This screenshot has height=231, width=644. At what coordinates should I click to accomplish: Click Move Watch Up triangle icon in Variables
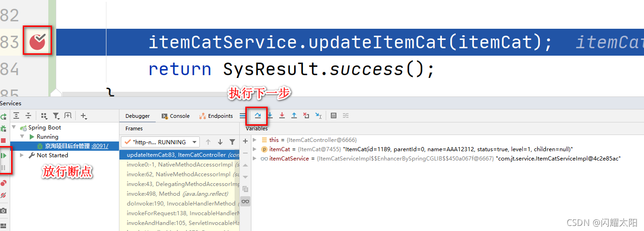[245, 166]
